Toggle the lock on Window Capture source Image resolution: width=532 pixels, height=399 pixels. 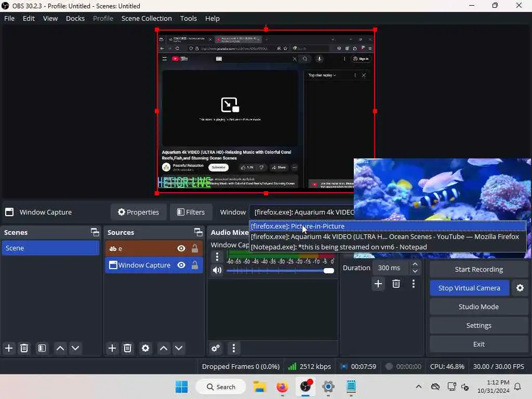tap(195, 265)
